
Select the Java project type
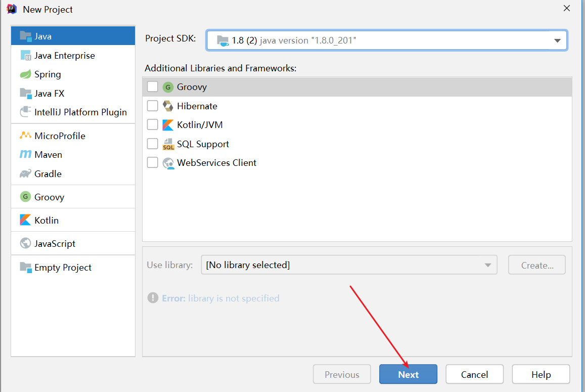pos(73,36)
